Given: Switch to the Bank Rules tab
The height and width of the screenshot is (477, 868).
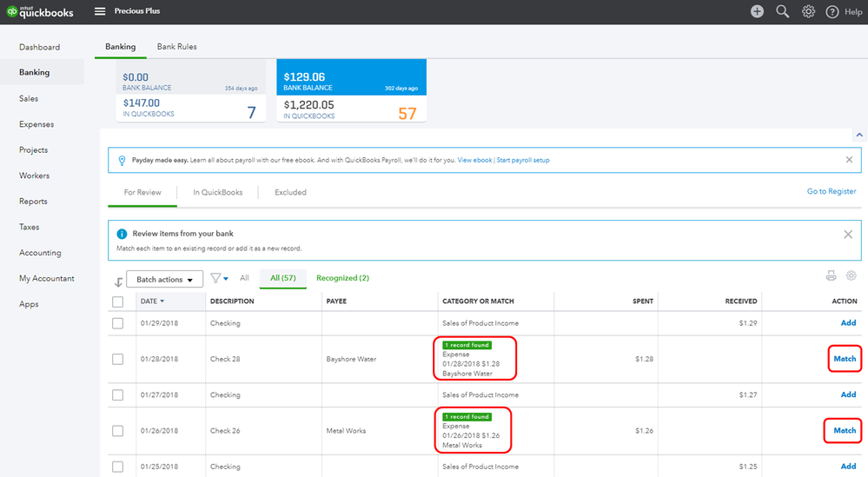Looking at the screenshot, I should [x=176, y=46].
